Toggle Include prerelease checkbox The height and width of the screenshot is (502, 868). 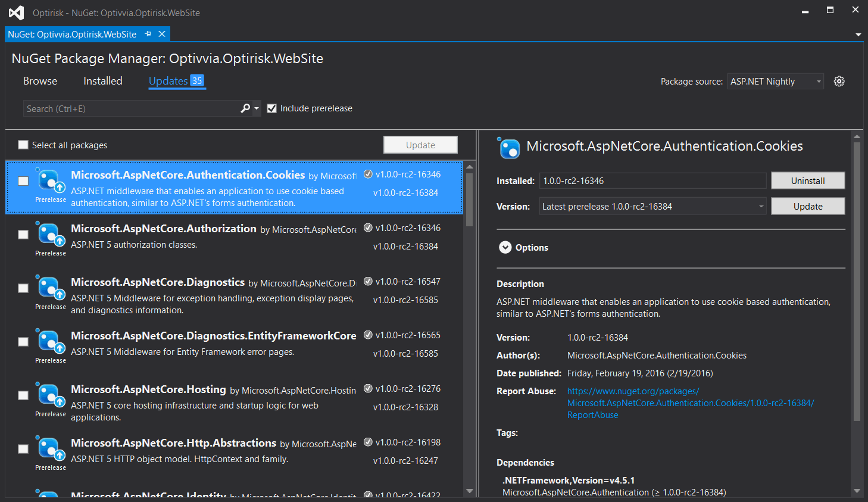pos(271,108)
